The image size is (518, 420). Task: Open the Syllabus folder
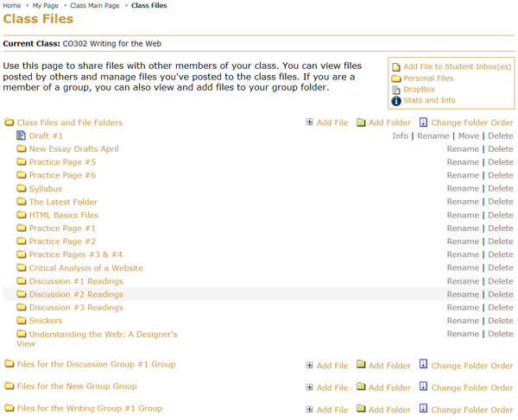pyautogui.click(x=46, y=189)
